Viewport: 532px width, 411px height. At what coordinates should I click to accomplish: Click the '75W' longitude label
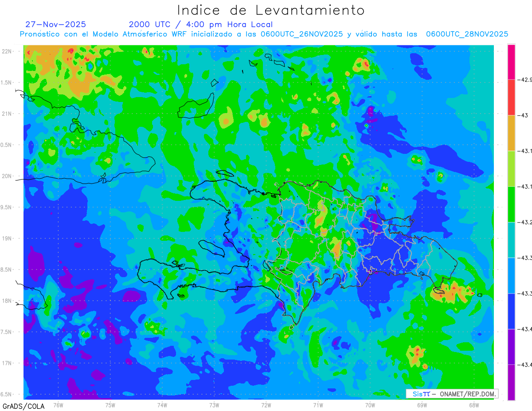click(x=110, y=404)
